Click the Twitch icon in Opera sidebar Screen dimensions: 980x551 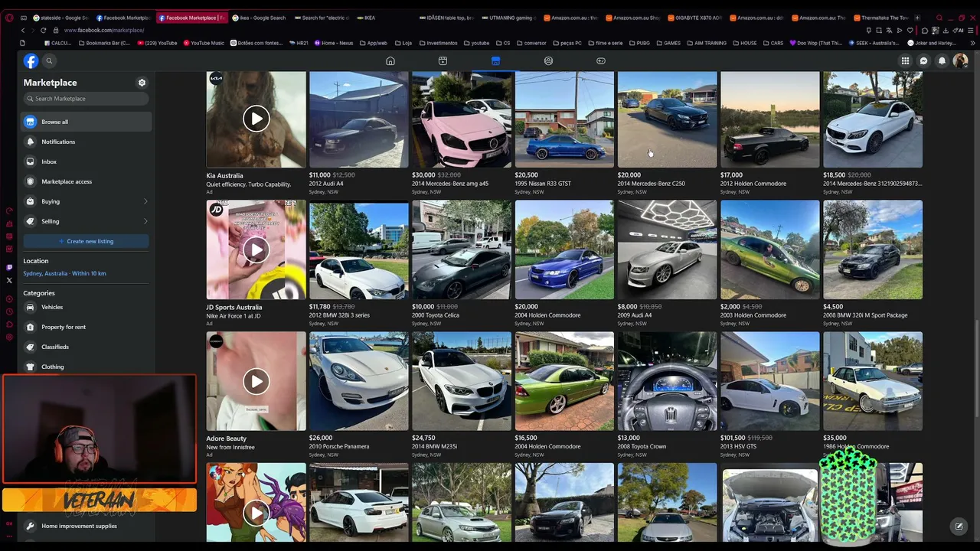9,267
